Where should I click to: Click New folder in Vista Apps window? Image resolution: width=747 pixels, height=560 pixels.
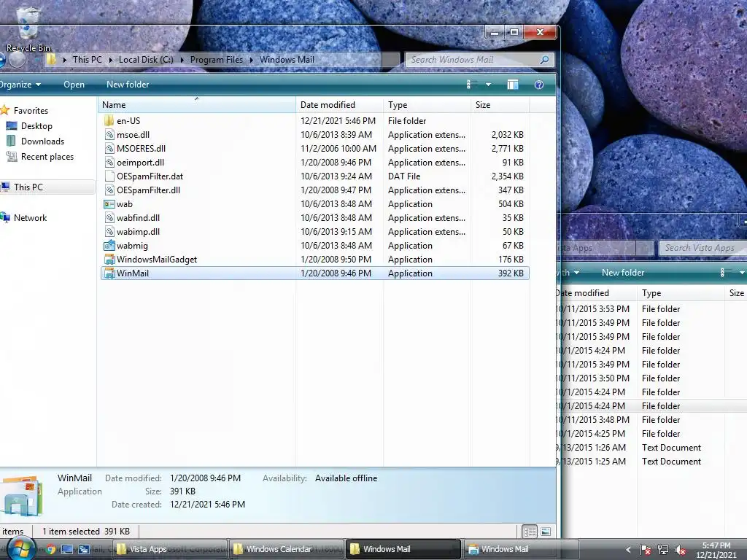pyautogui.click(x=623, y=273)
